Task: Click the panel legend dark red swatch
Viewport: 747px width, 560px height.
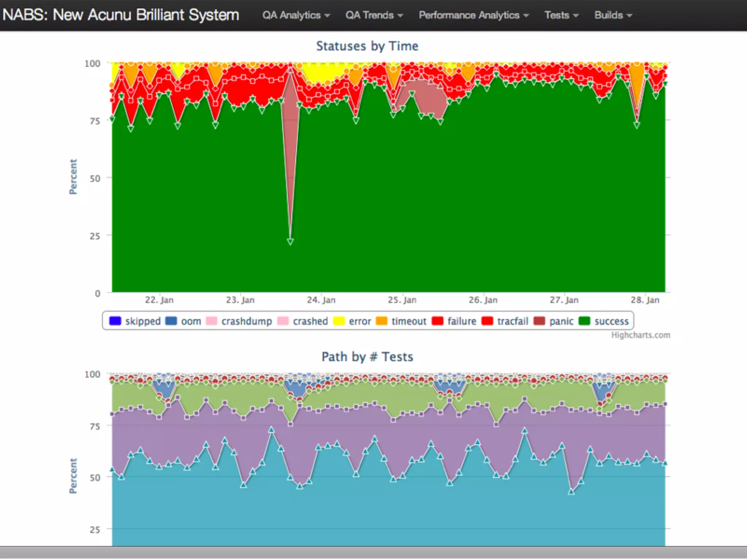Action: (539, 321)
